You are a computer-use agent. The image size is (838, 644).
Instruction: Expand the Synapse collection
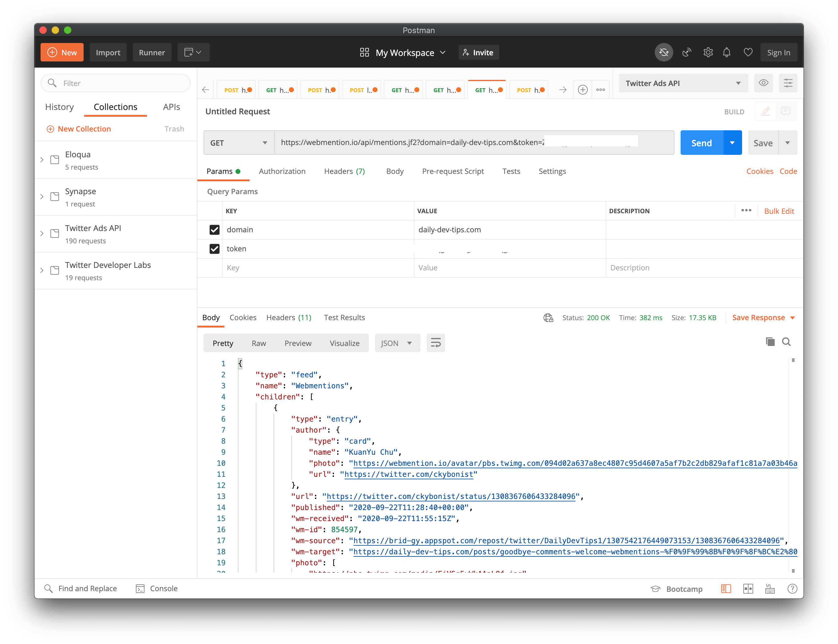coord(42,197)
